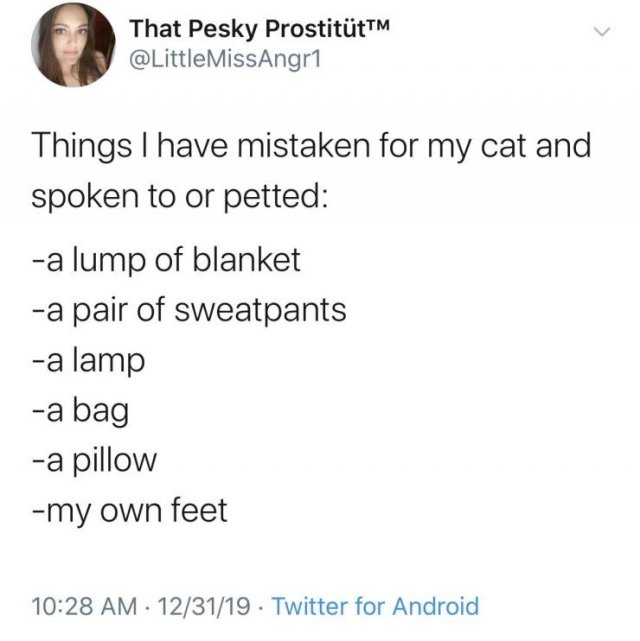Viewport: 640px width, 641px height.
Task: Select the '-a pair of sweatpants' line
Action: pyautogui.click(x=189, y=311)
